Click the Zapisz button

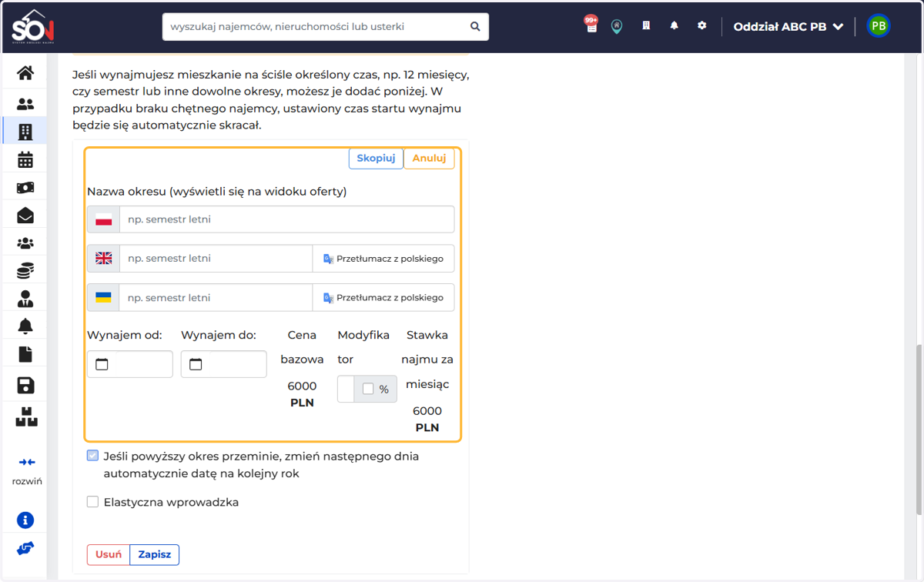154,554
